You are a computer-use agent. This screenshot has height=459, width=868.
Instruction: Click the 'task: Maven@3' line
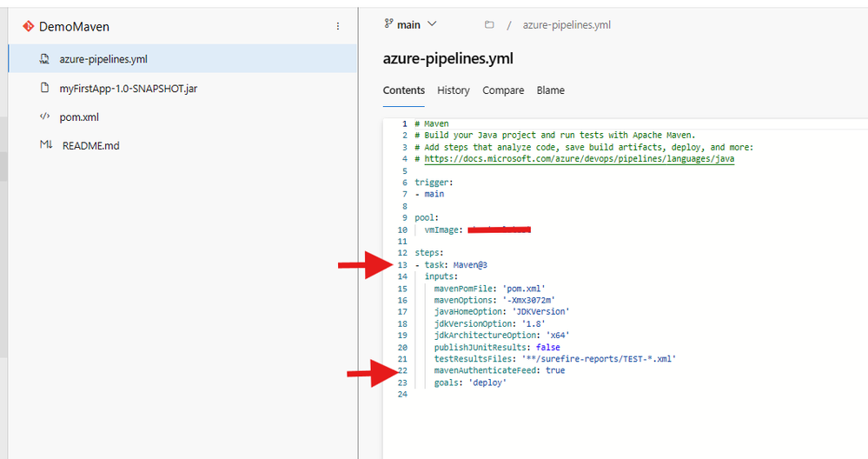[451, 264]
